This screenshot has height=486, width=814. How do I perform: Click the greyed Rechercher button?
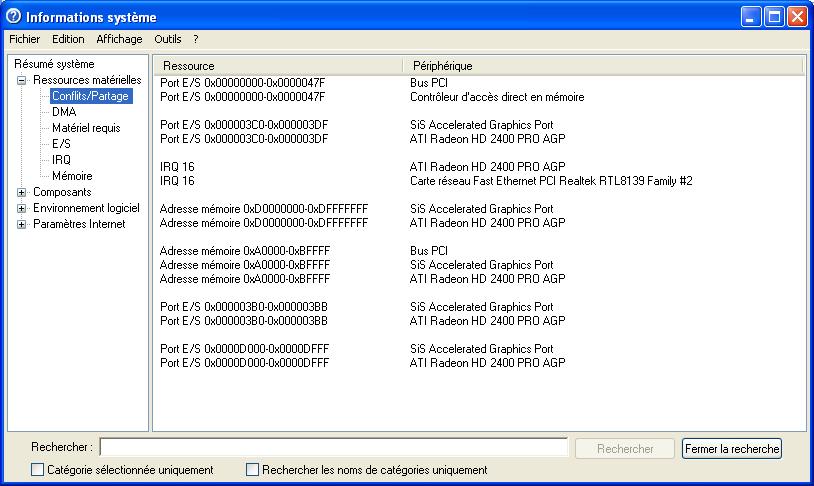tap(625, 449)
